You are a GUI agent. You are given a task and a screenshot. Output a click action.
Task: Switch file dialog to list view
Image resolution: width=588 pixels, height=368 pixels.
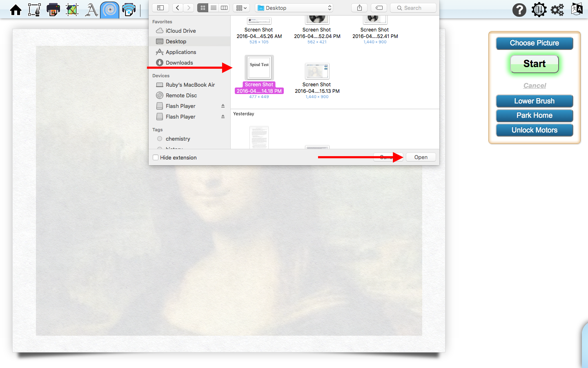coord(214,8)
